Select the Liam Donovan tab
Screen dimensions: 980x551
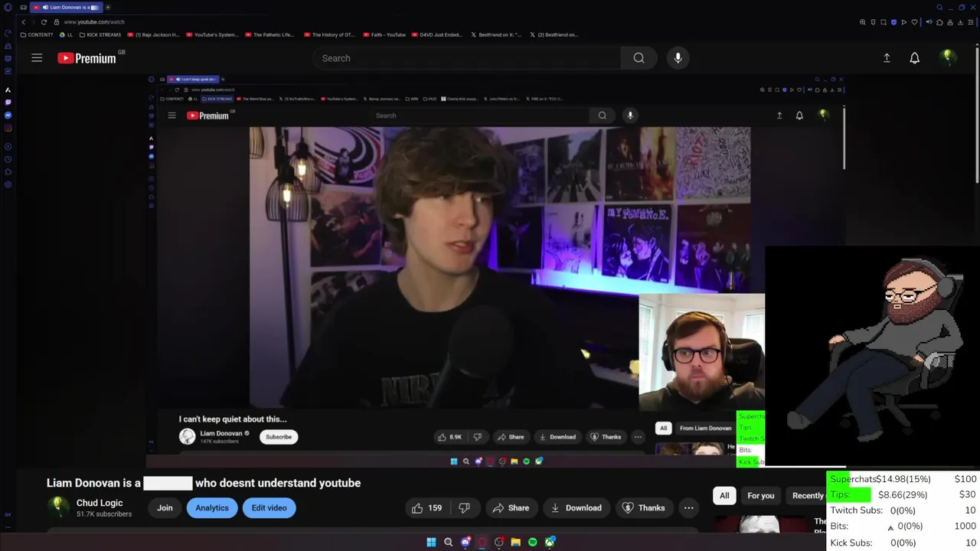67,7
